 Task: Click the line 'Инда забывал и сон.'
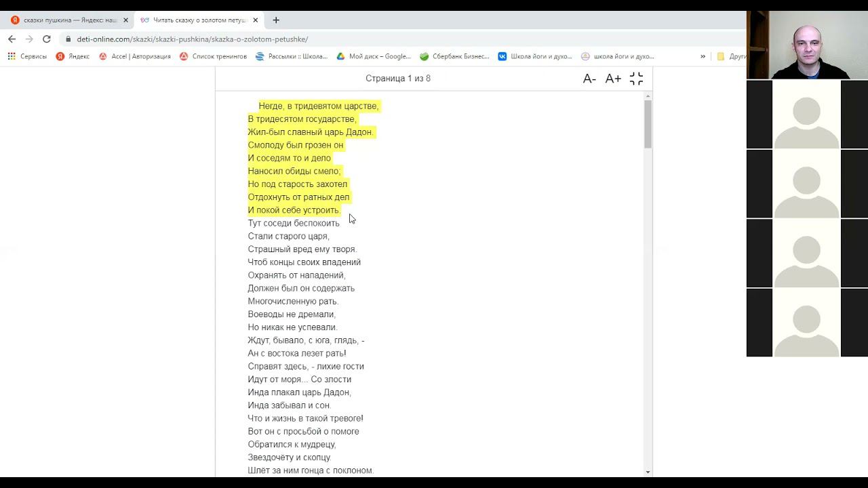point(290,405)
